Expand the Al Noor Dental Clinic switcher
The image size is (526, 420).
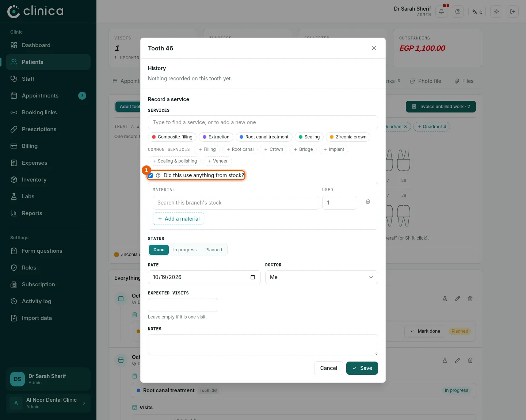(x=48, y=403)
